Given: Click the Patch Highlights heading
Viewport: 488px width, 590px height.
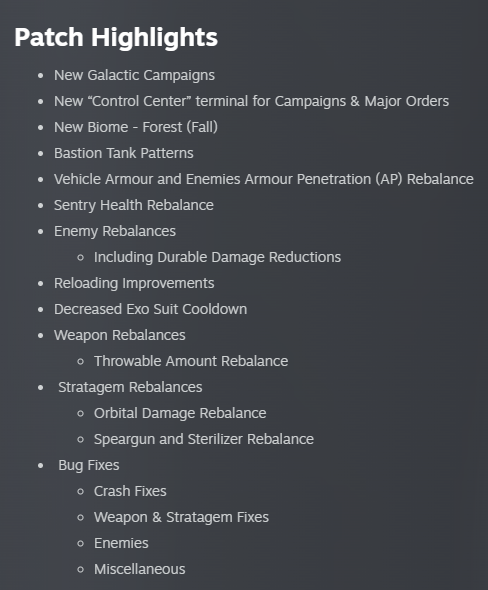Looking at the screenshot, I should [116, 38].
